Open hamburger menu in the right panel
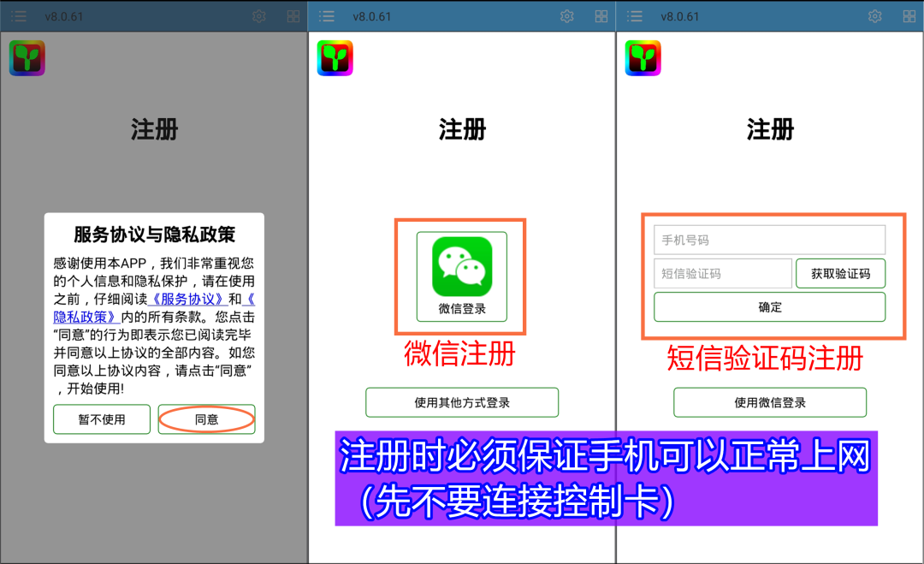The width and height of the screenshot is (924, 564). [x=635, y=16]
